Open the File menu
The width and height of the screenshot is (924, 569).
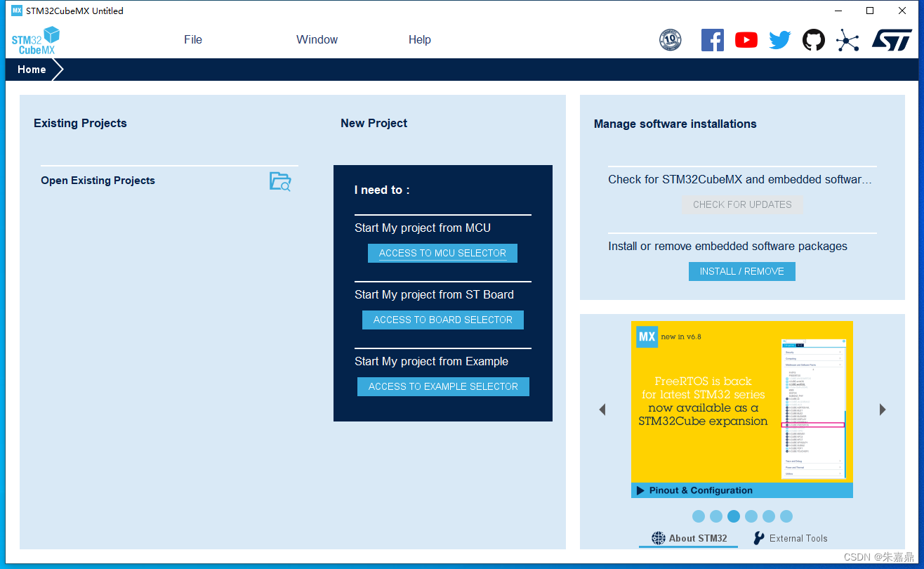coord(193,39)
